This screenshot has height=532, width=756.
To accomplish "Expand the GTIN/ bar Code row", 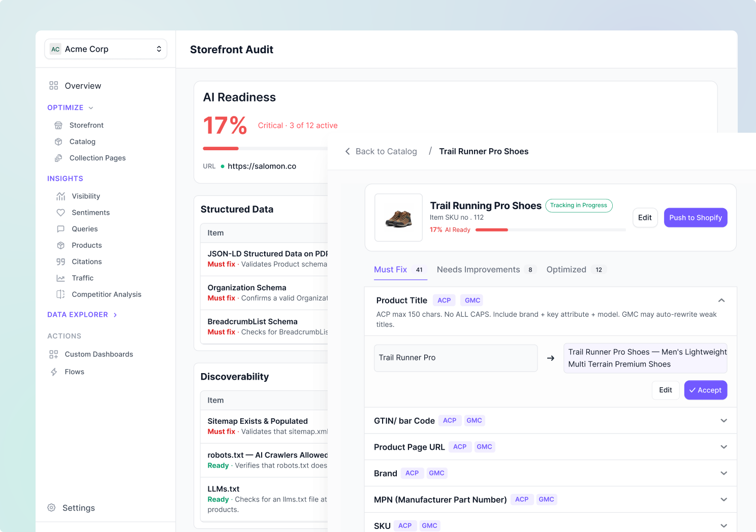I will coord(551,420).
